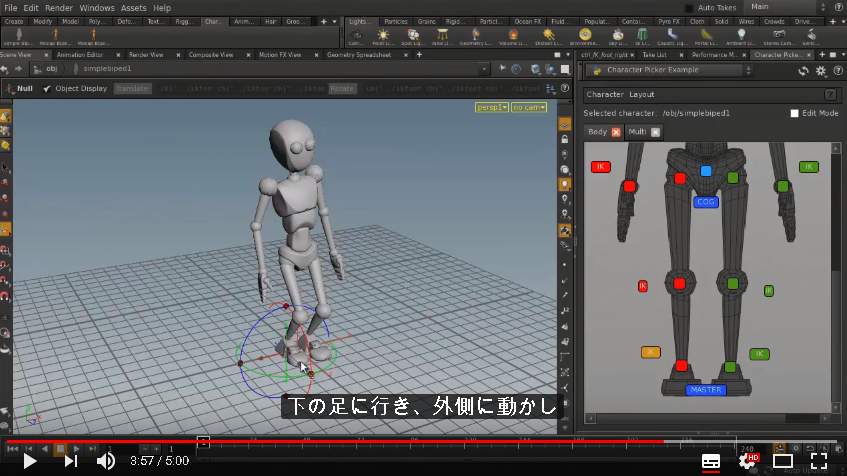Viewport: 847px width, 476px height.
Task: Toggle the Auto Takes checkbox
Action: coord(689,8)
